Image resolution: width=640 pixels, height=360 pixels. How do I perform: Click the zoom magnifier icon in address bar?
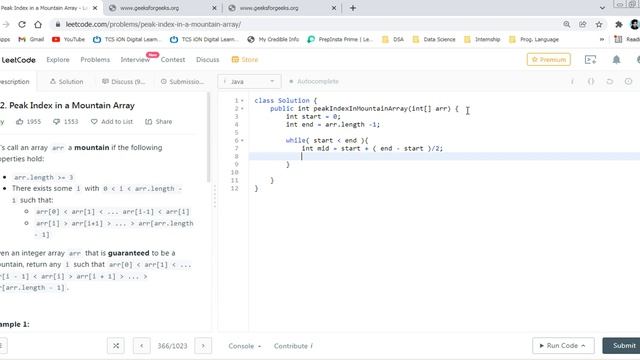click(x=567, y=24)
